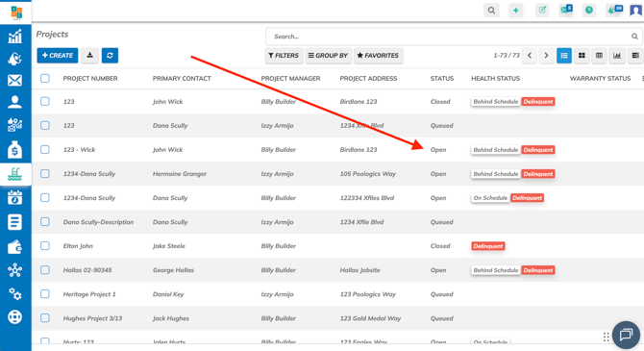Screen dimensions: 644x351
Task: Open the pool projects sidebar icon
Action: point(14,174)
